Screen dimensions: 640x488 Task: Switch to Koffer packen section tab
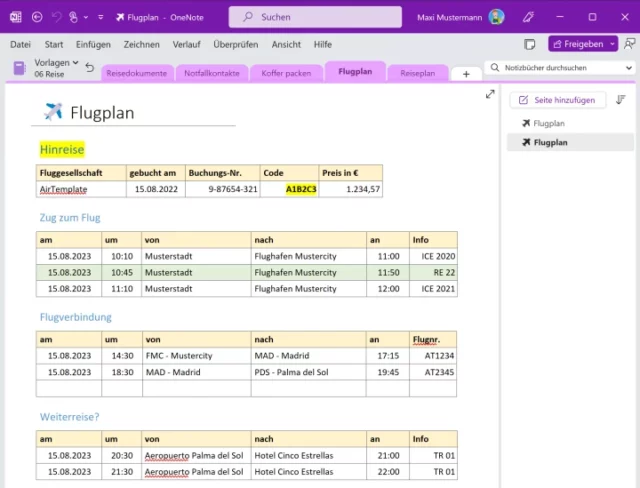pyautogui.click(x=286, y=73)
